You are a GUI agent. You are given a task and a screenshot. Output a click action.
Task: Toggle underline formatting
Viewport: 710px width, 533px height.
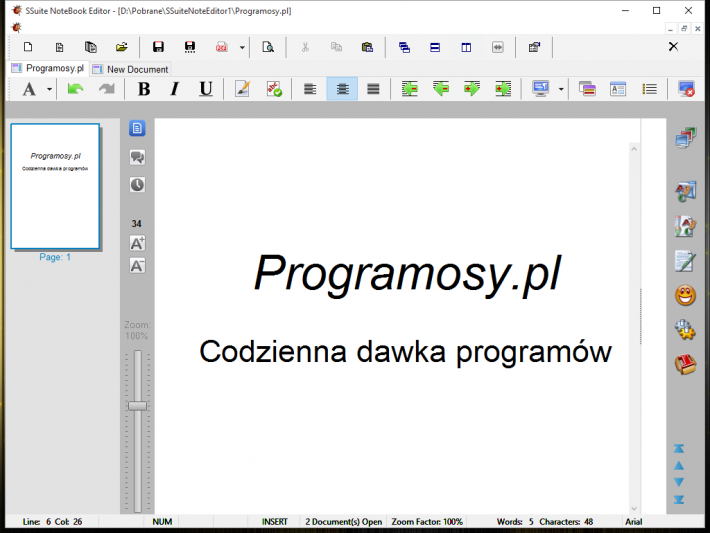(x=206, y=89)
